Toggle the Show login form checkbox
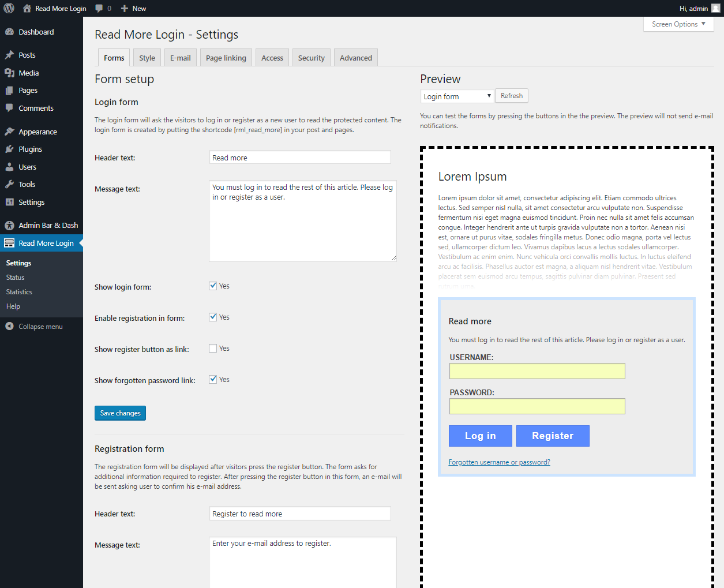This screenshot has width=724, height=588. tap(213, 286)
